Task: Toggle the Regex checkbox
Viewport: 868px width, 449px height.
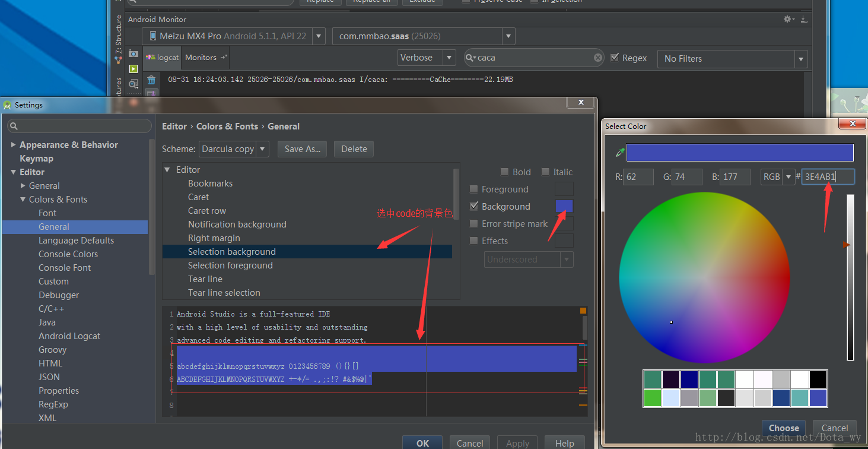Action: point(615,58)
